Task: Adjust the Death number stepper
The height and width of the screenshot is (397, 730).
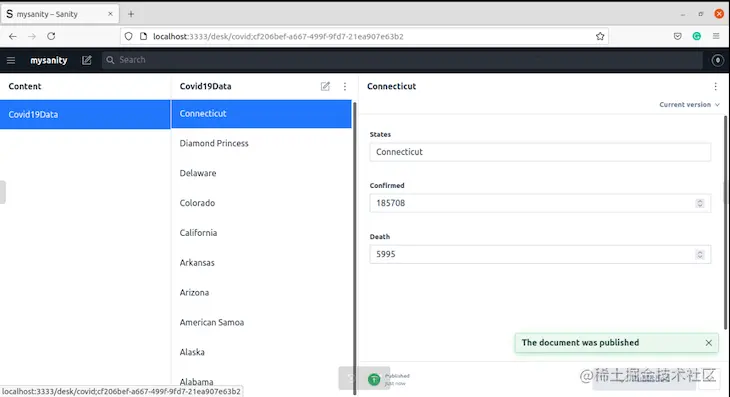Action: pos(699,255)
